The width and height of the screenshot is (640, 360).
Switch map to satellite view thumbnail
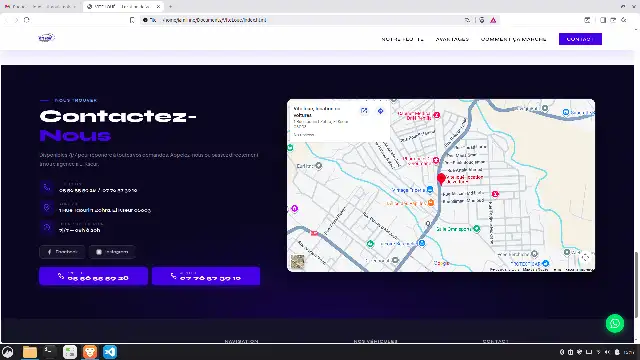[x=298, y=262]
